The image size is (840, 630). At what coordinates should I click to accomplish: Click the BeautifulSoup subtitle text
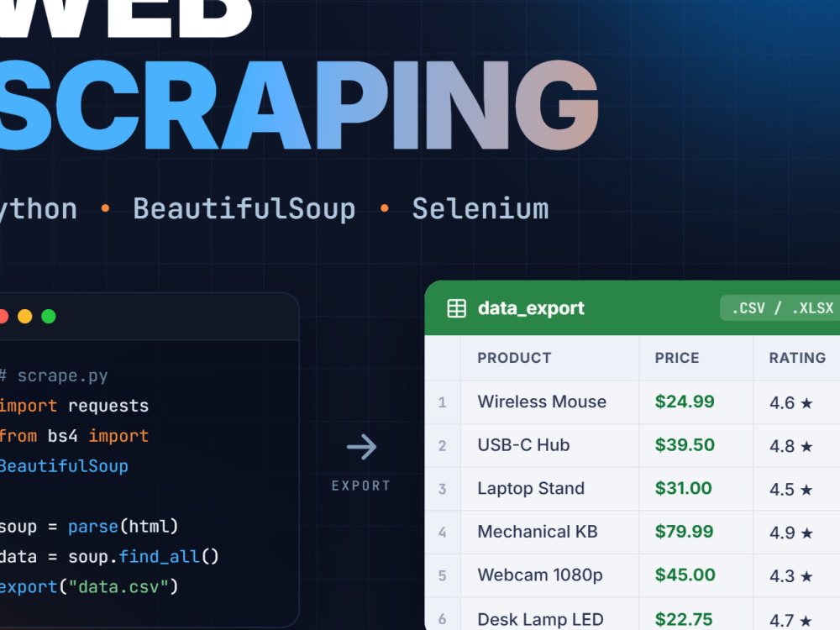[244, 209]
